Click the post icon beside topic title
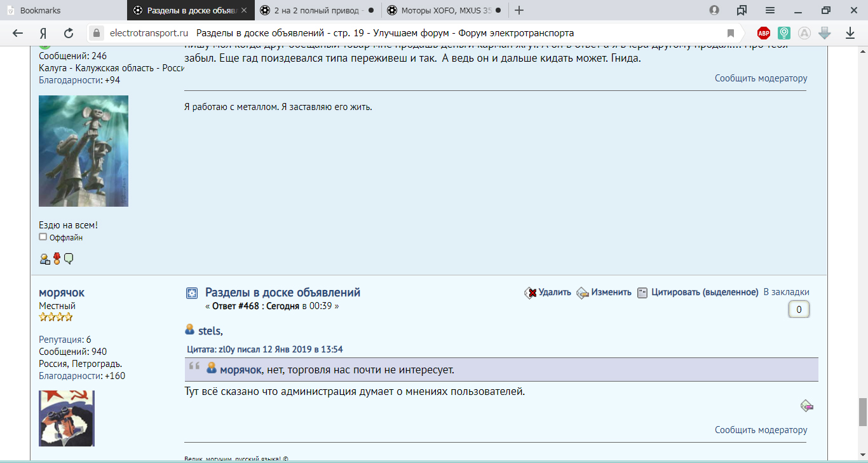The image size is (868, 463). tap(191, 293)
